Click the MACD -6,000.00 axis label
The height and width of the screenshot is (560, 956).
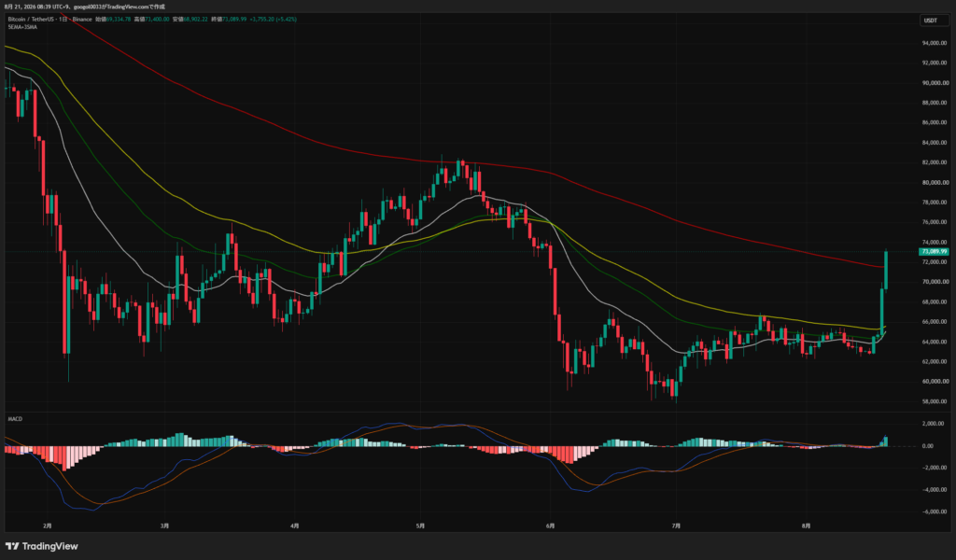click(935, 511)
